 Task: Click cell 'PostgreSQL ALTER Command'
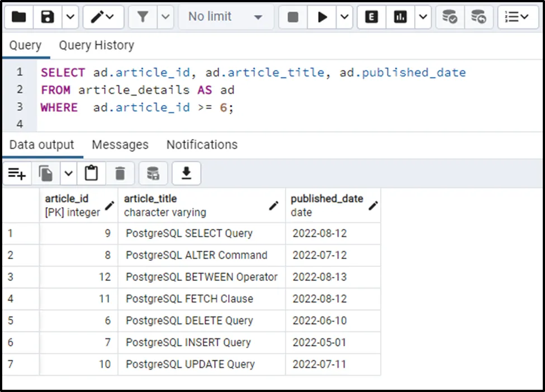(x=202, y=255)
